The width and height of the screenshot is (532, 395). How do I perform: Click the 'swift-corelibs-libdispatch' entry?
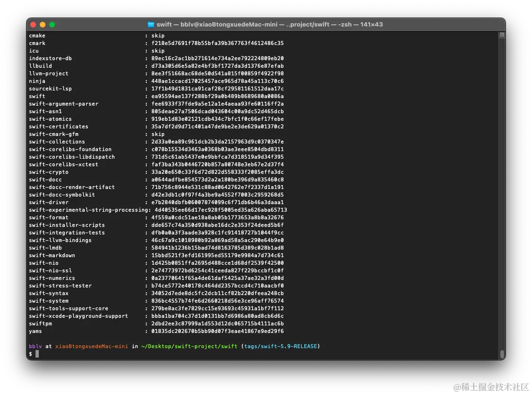(71, 157)
